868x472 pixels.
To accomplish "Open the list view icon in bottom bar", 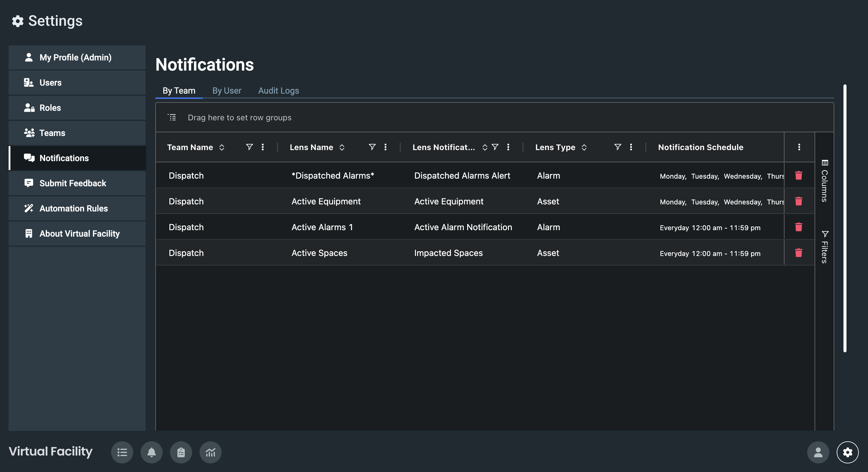I will [x=122, y=452].
